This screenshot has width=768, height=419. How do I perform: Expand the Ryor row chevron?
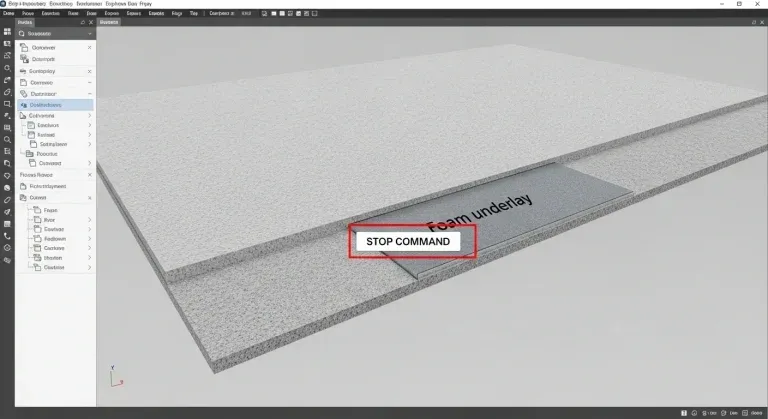coord(90,220)
